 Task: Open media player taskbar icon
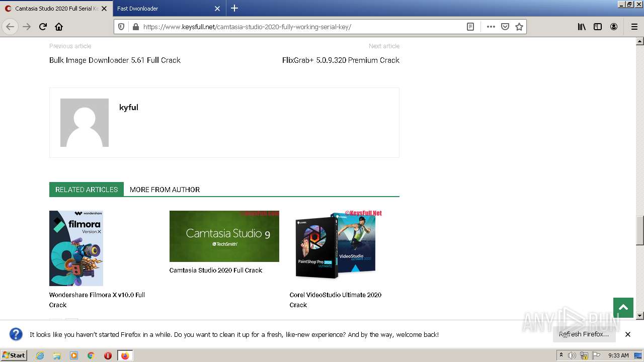click(74, 355)
